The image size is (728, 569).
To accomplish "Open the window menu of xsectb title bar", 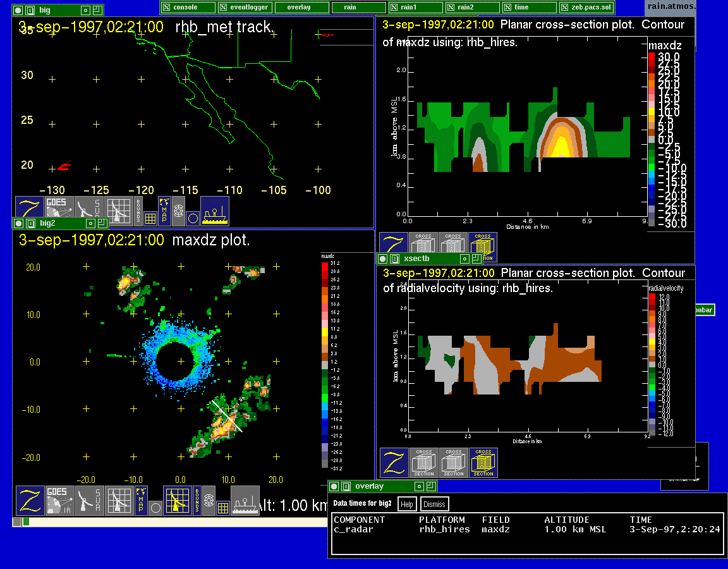I will click(383, 259).
